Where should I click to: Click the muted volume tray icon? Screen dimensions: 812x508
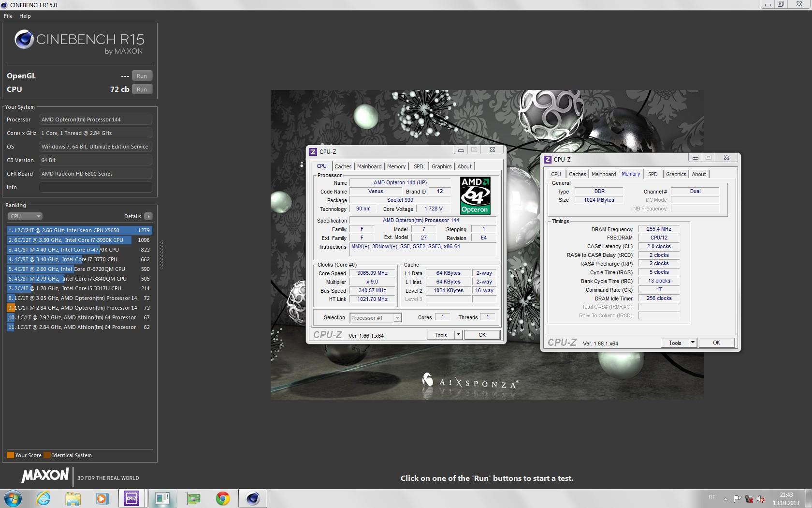pos(760,498)
